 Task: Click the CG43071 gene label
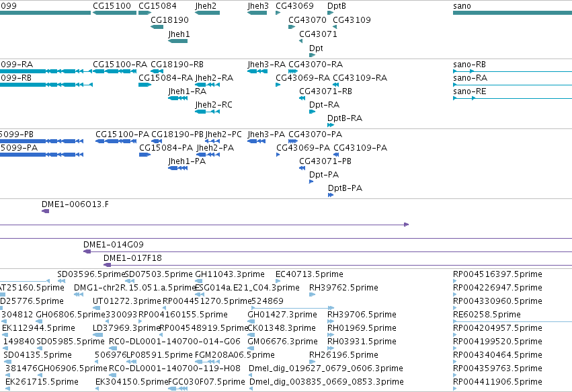click(x=318, y=34)
